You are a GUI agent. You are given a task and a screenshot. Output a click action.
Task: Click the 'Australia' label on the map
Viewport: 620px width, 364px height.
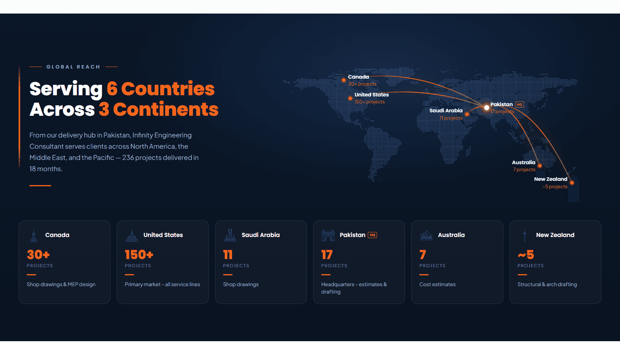[x=524, y=162]
